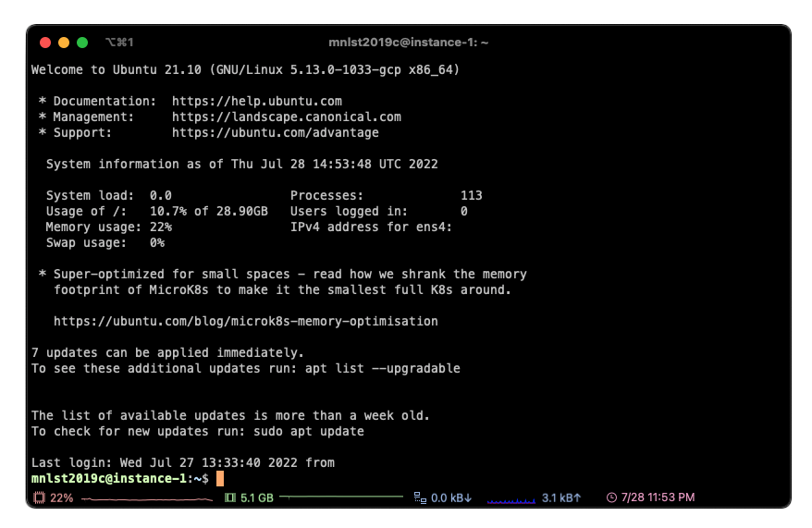Click the red close window button
Screen dimensions: 812x528
pos(45,43)
